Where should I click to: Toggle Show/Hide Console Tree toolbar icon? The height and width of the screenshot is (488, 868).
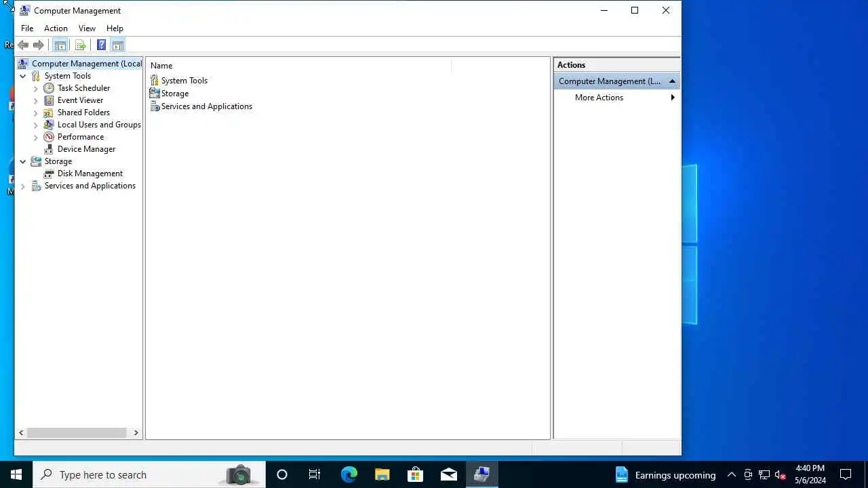[60, 45]
